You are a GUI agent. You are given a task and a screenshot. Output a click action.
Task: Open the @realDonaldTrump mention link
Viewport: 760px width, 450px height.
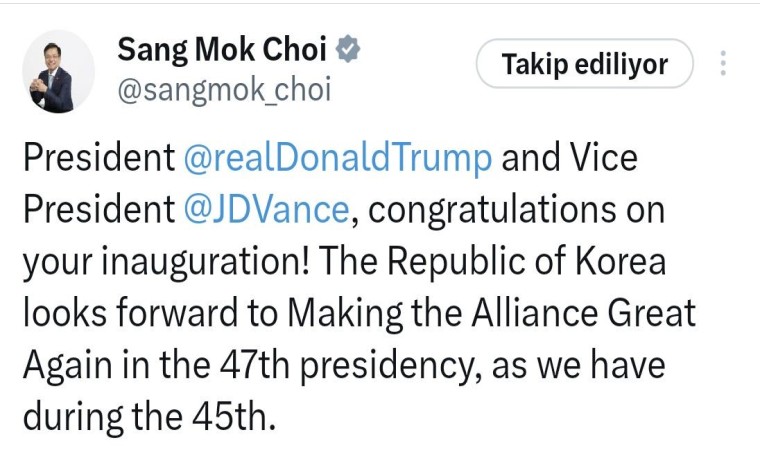[x=339, y=157]
